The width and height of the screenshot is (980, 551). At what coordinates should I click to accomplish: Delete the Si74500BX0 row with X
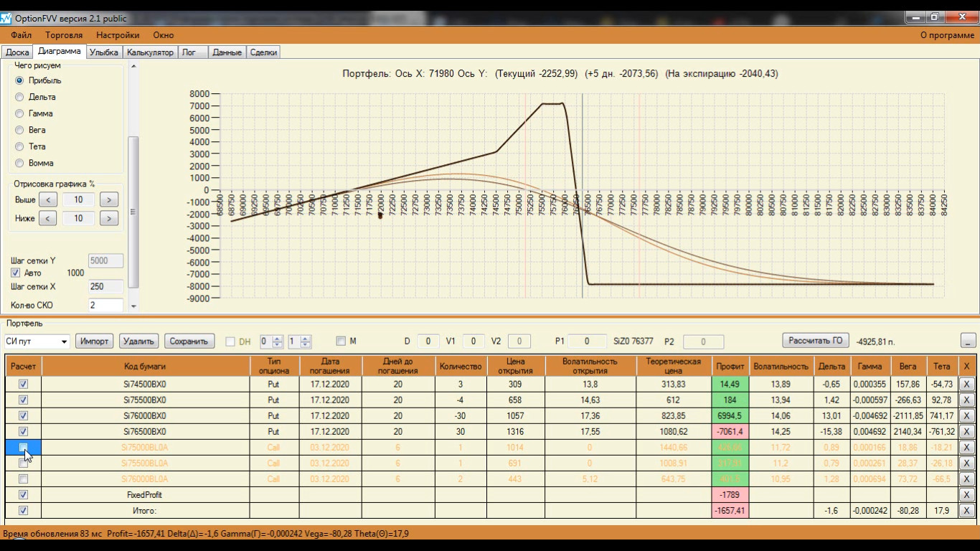tap(966, 385)
